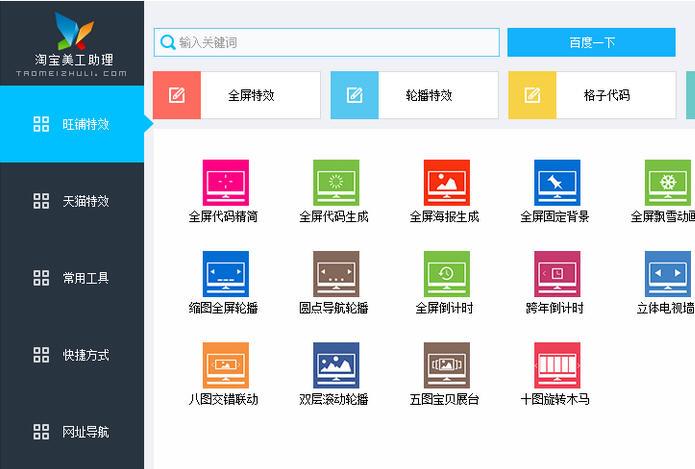Click grid icon beside 常用工具
Screen dimensions: 695x469
[41, 278]
